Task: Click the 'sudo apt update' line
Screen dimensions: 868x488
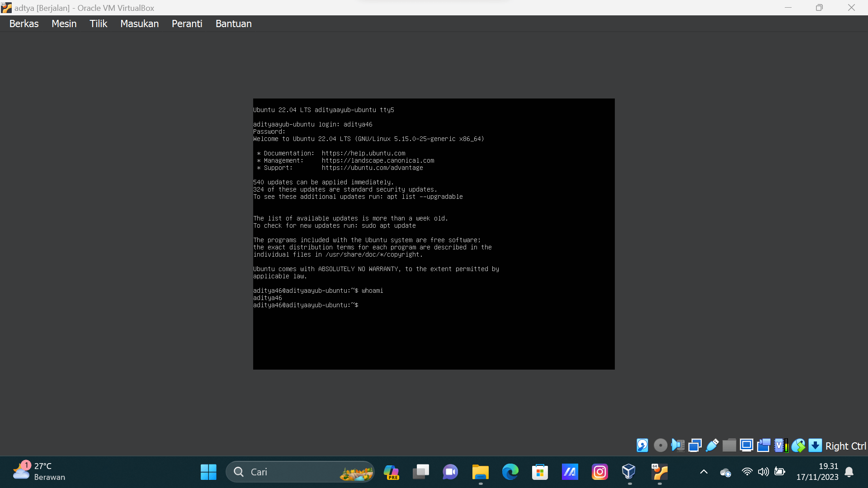Action: click(335, 225)
